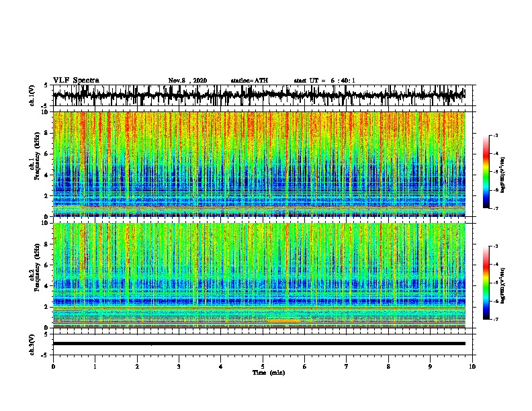Click the "10" kHz tick on ch.2 frequency axis
This screenshot has height=411, width=532.
click(46, 223)
